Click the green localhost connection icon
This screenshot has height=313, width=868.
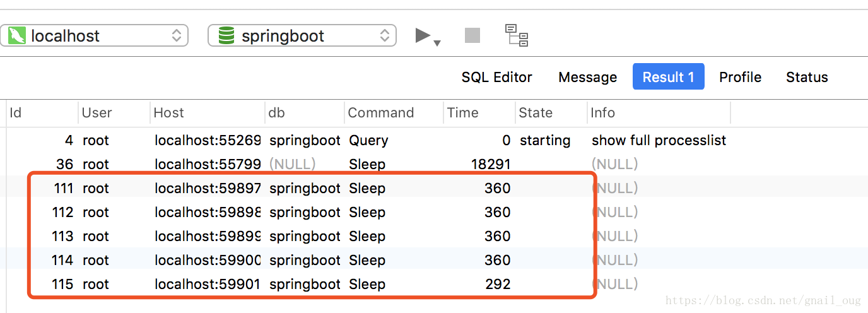click(x=17, y=35)
